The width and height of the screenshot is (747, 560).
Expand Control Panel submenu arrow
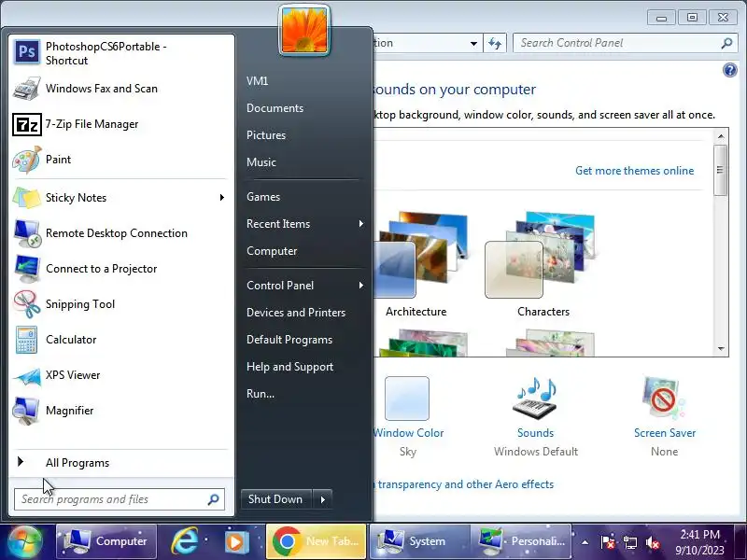(361, 286)
